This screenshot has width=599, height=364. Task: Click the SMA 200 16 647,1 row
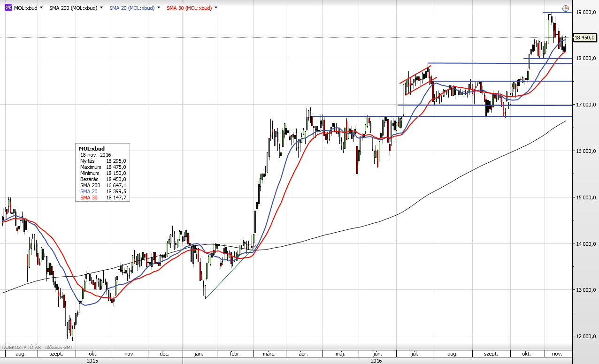click(x=103, y=186)
